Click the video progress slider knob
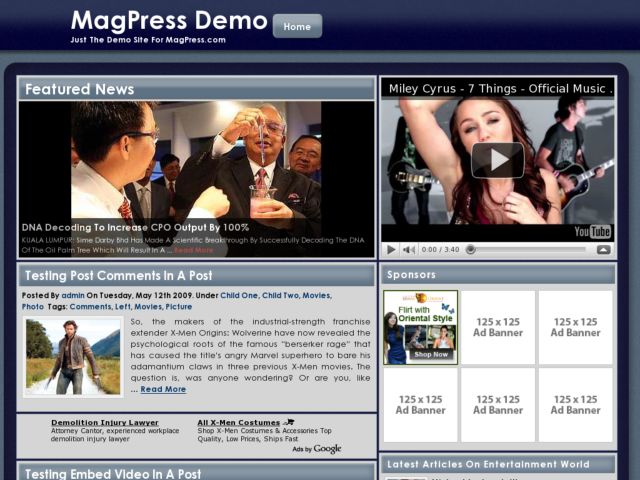The width and height of the screenshot is (640, 480). [x=471, y=249]
